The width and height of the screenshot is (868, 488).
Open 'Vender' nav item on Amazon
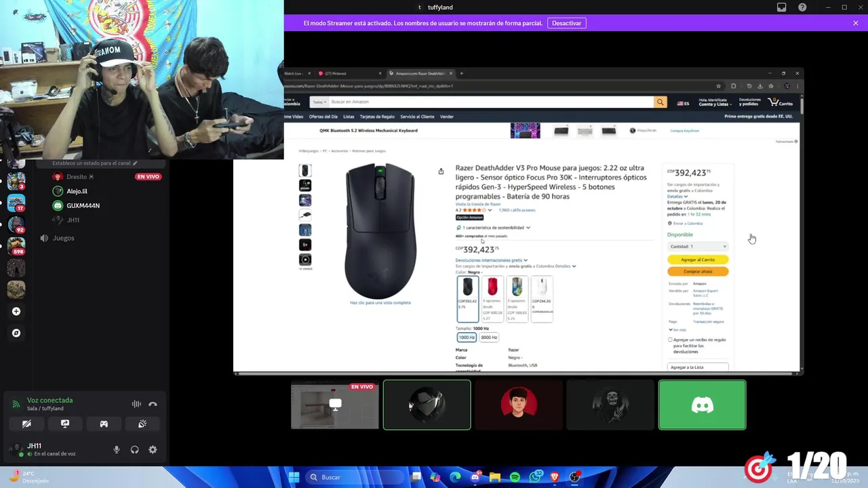(x=447, y=117)
